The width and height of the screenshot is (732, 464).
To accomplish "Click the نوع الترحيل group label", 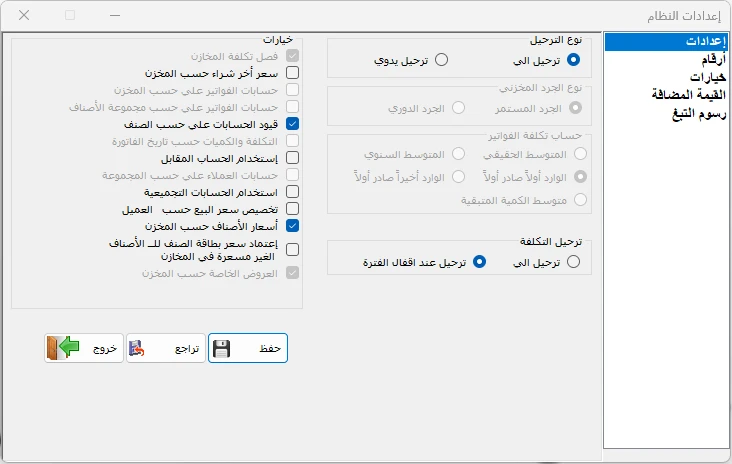I will pyautogui.click(x=556, y=40).
